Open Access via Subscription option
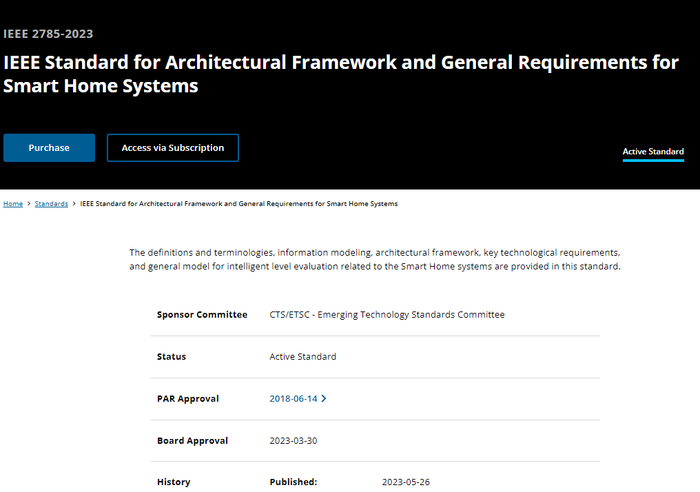The width and height of the screenshot is (700, 492). click(173, 148)
